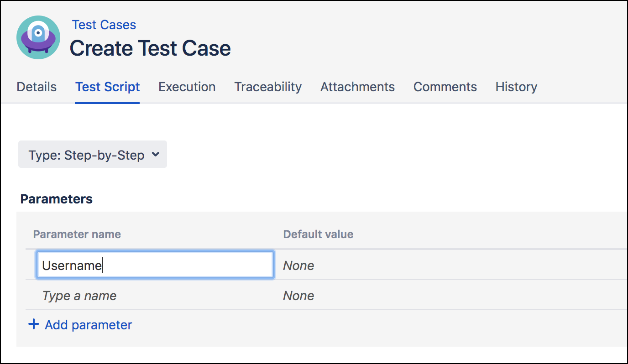Click the Default value column header
This screenshot has width=628, height=364.
(x=318, y=234)
